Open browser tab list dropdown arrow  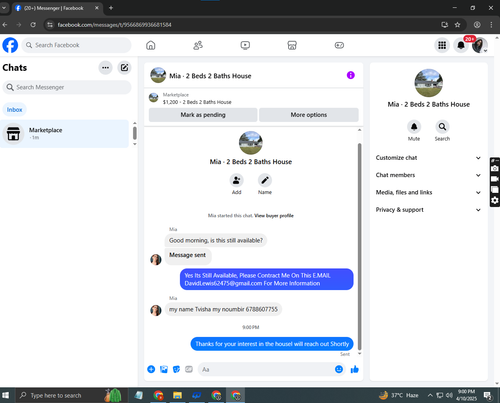tap(4, 8)
